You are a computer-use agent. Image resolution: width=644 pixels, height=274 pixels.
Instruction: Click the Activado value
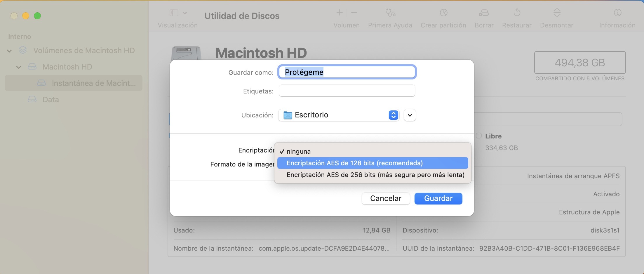606,194
